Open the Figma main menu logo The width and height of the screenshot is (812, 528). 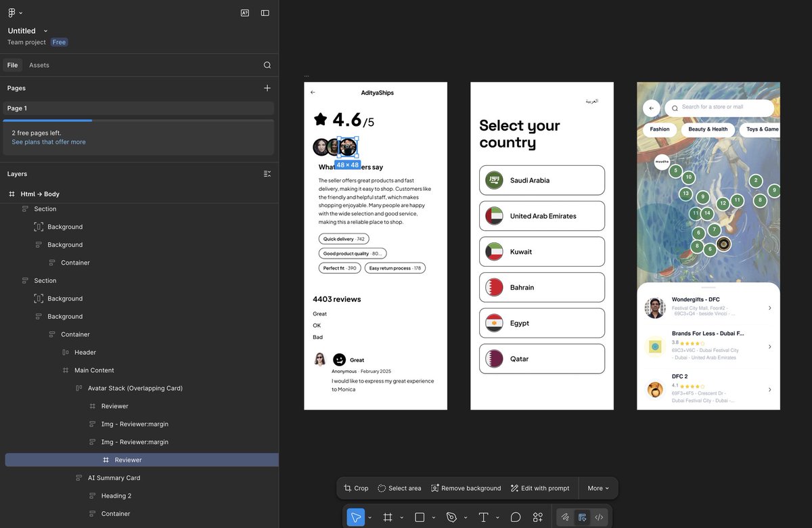(12, 13)
